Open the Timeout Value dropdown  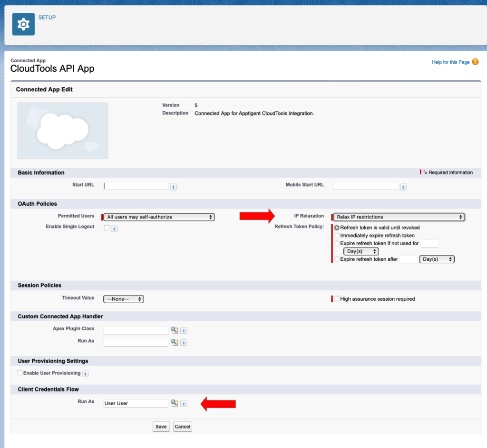pos(124,299)
